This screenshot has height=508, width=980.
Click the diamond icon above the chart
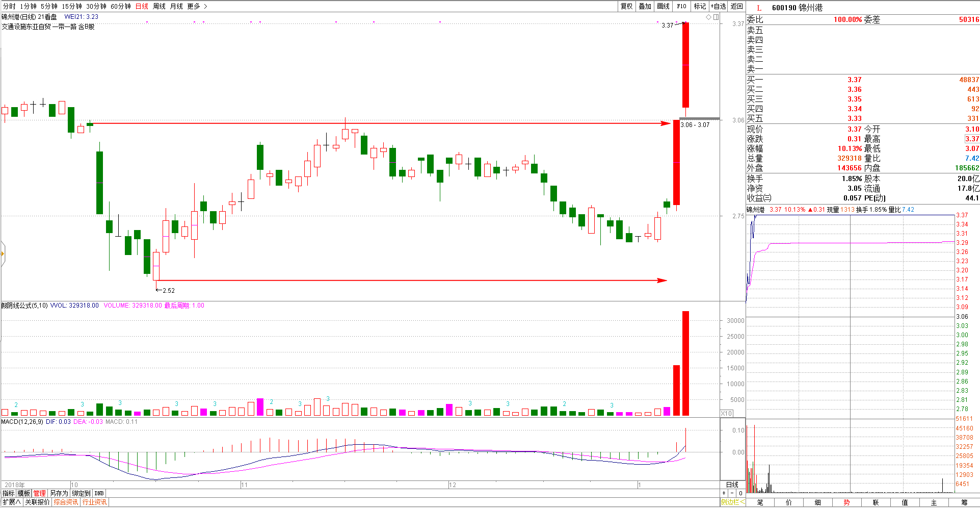708,17
